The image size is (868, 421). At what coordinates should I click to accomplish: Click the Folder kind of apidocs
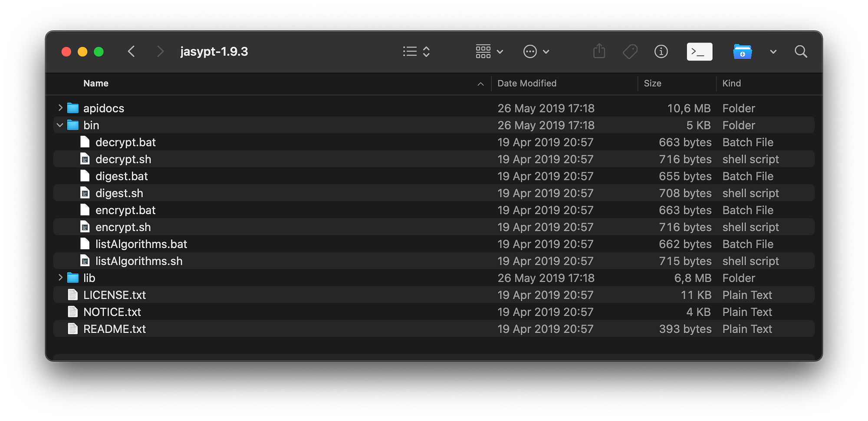(739, 108)
